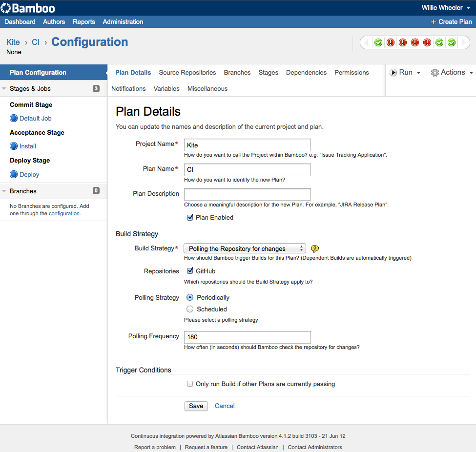This screenshot has width=476, height=452.
Task: Open the Willie Wheeler user menu
Action: (446, 8)
